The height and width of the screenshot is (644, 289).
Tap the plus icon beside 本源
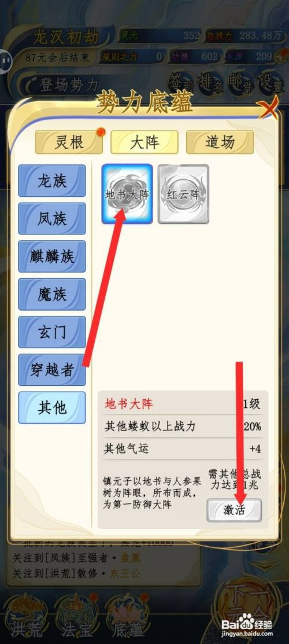281,56
